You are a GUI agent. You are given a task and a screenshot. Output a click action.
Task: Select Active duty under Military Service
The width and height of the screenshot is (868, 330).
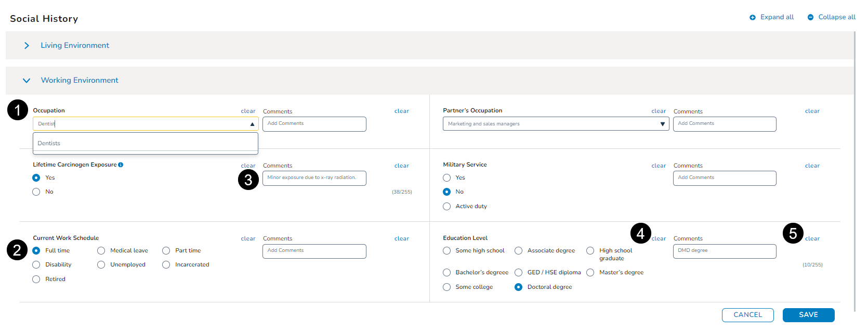[447, 207]
